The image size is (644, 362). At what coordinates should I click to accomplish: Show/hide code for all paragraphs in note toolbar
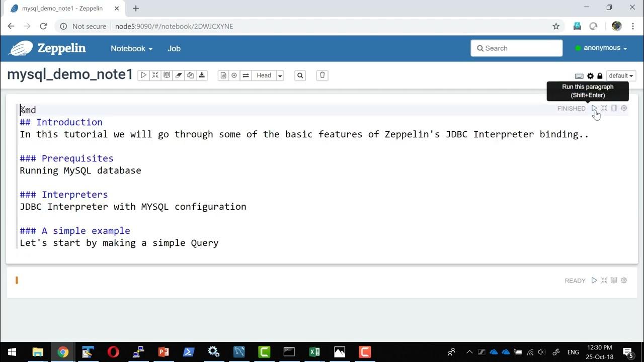point(155,75)
